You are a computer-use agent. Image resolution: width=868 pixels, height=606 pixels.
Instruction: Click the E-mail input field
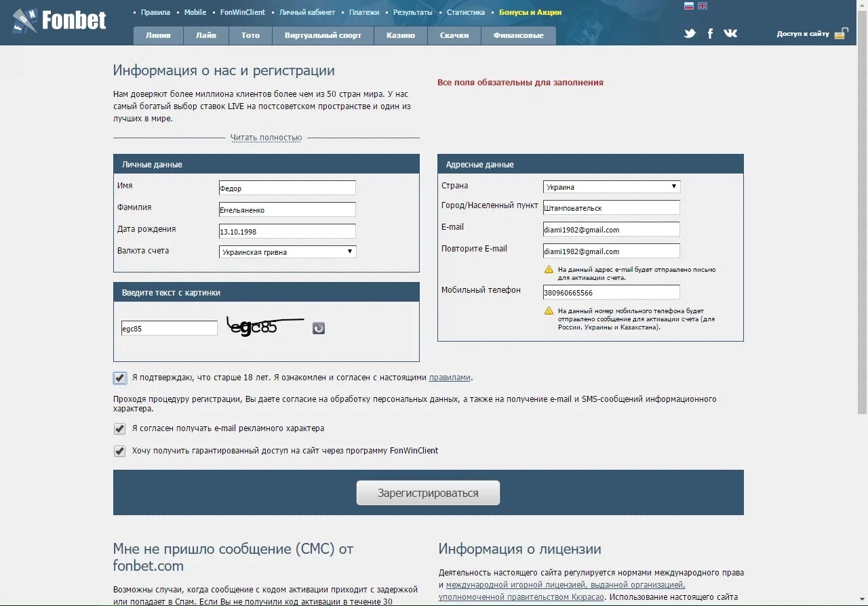612,229
